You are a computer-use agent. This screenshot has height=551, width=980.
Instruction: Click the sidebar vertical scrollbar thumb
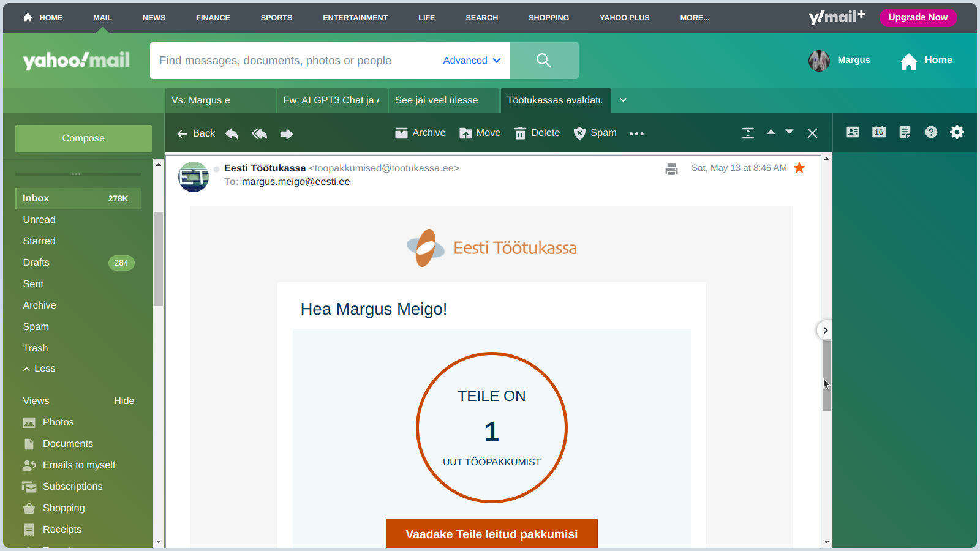pos(159,258)
